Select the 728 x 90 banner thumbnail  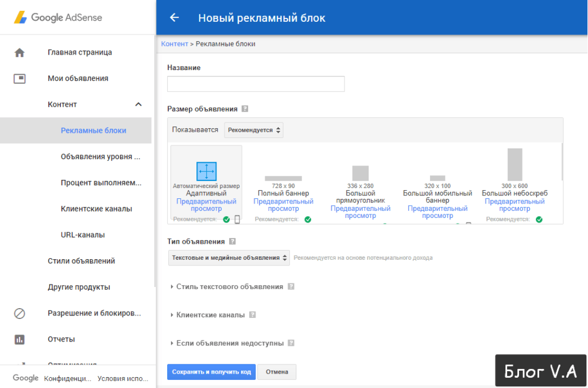pyautogui.click(x=283, y=178)
